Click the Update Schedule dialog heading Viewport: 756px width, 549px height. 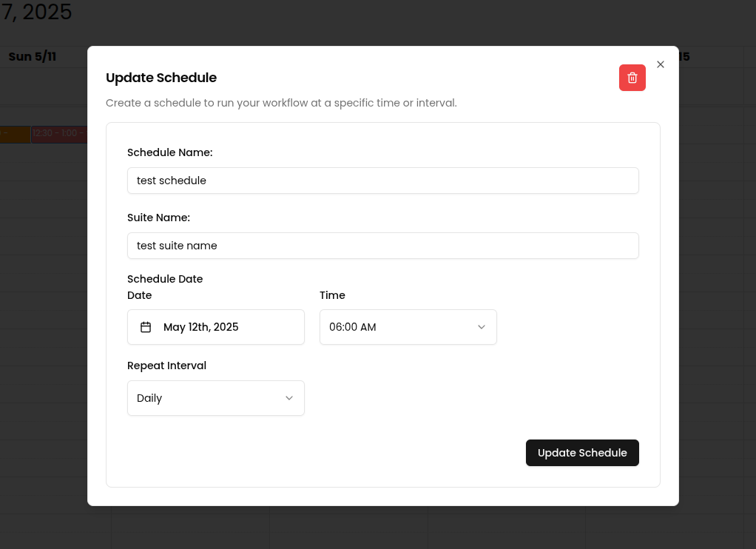coord(161,78)
